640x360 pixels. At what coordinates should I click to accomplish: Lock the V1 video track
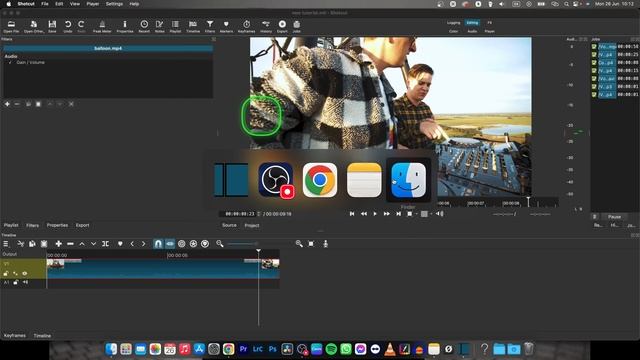click(6, 273)
